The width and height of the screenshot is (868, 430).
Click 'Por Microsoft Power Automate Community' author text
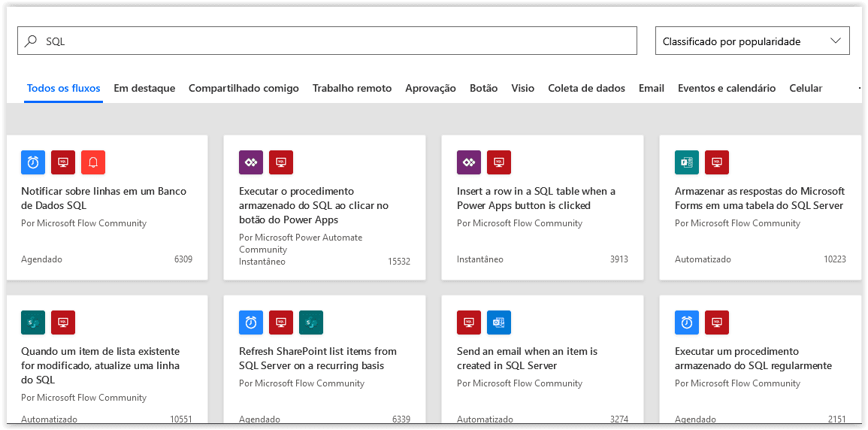301,243
